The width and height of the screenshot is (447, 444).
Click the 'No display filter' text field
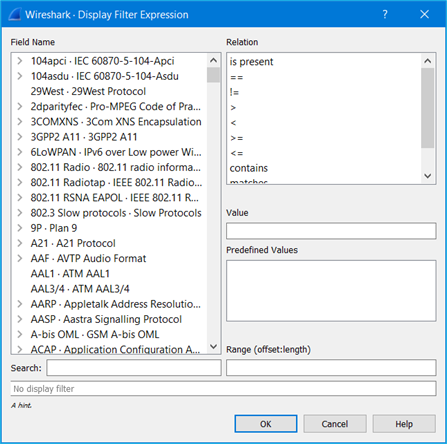point(223,389)
